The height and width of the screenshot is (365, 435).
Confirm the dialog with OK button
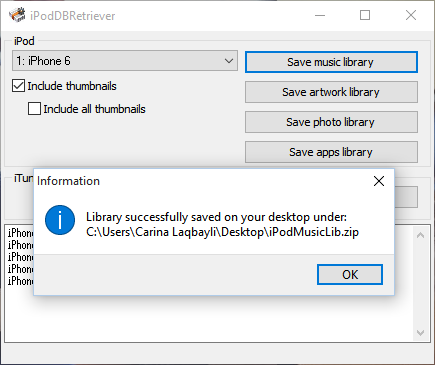click(x=350, y=275)
